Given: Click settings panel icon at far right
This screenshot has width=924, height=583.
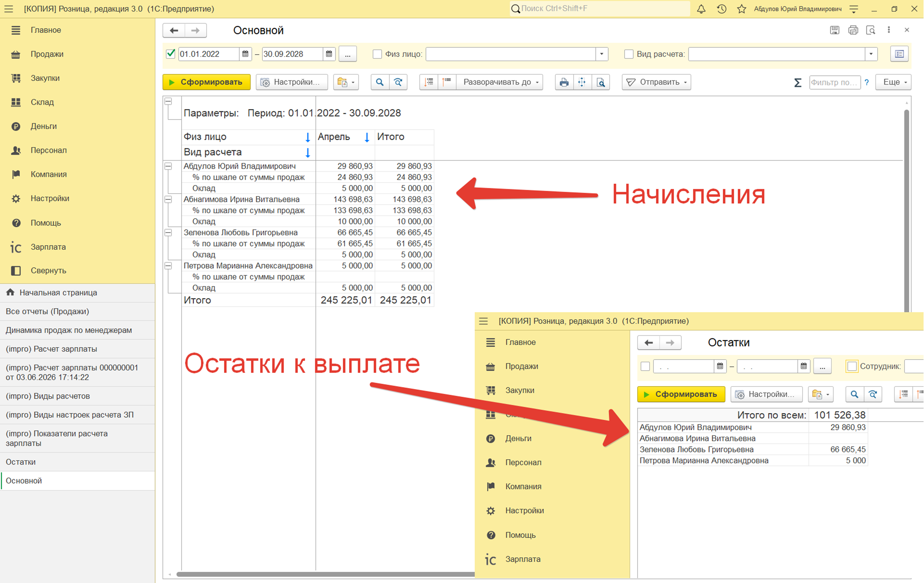Looking at the screenshot, I should [899, 54].
